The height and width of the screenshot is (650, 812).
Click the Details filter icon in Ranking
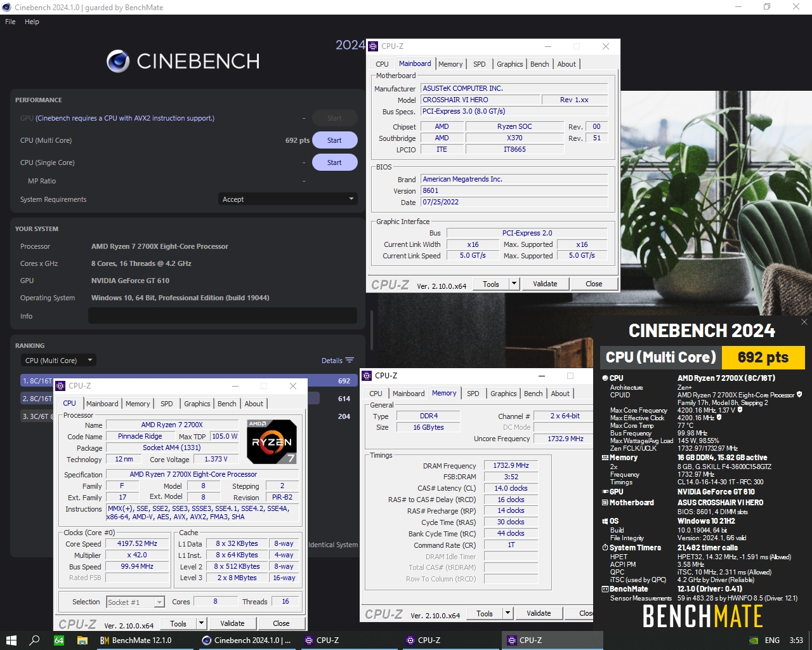coord(349,360)
